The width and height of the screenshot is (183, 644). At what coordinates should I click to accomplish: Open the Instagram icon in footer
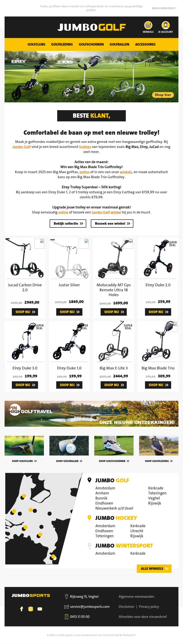30,609
